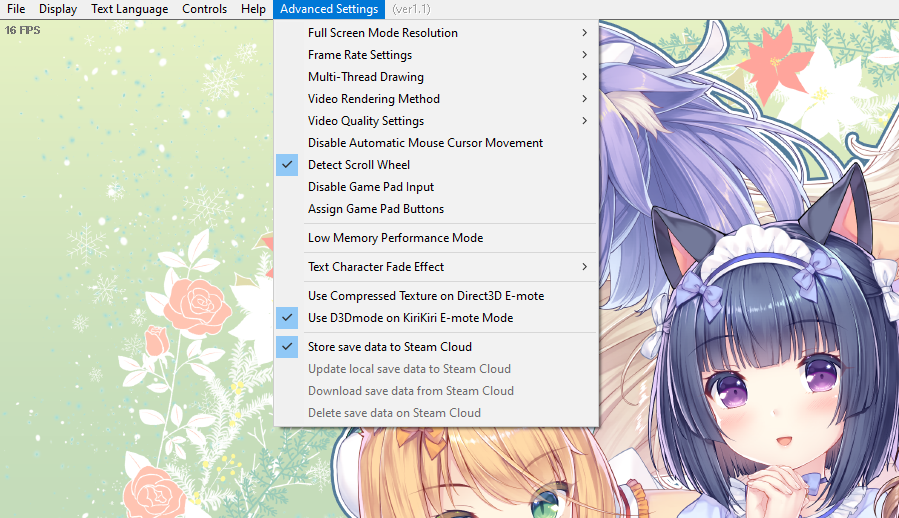
Task: Toggle Use Compressed Texture on Direct3D E-mote
Action: [426, 296]
